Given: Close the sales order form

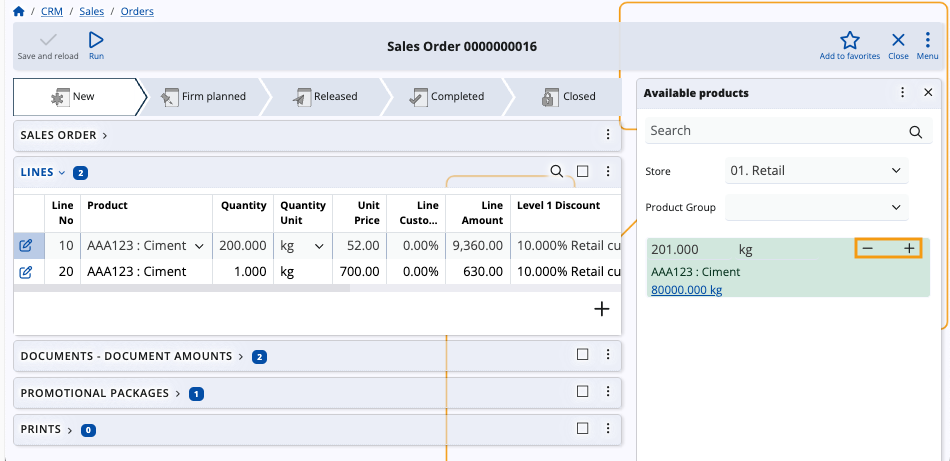Looking at the screenshot, I should [x=898, y=47].
